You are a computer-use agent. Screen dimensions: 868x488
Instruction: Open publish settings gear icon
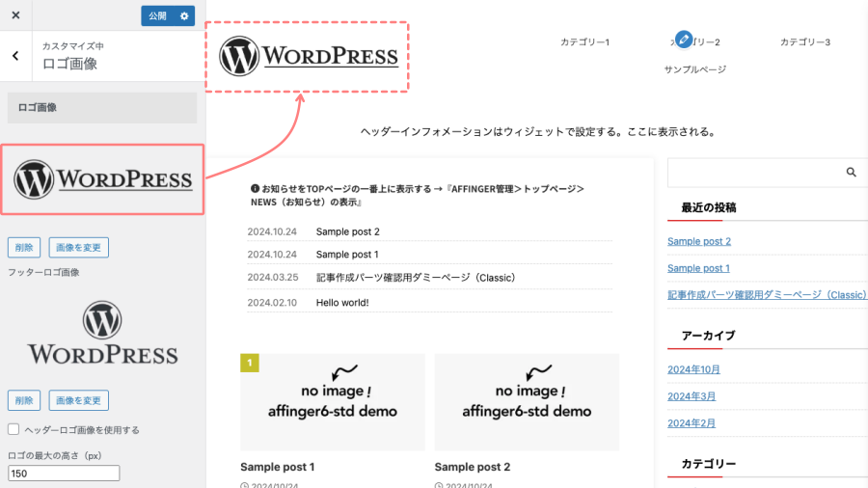click(185, 16)
